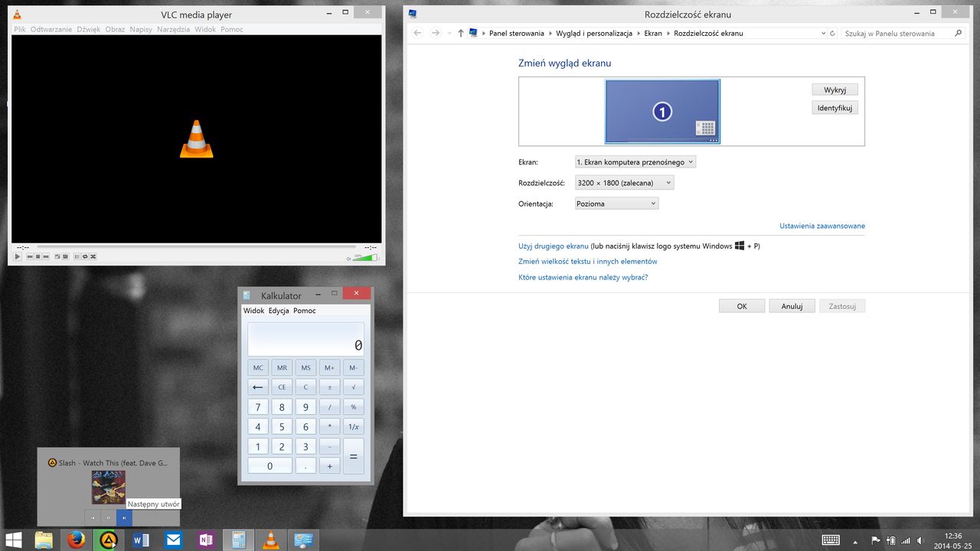This screenshot has height=551, width=980.
Task: Navigate up one level in Control Panel
Action: pos(460,34)
